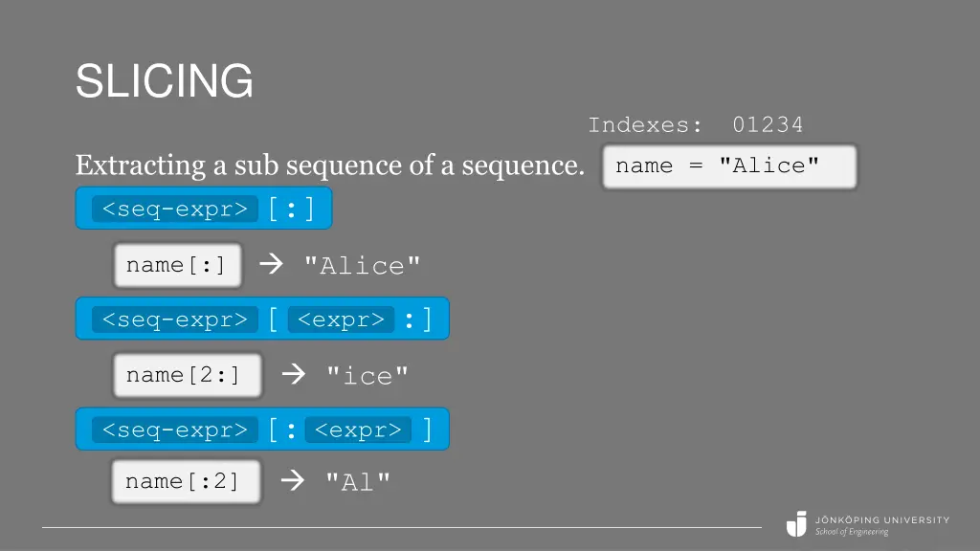Click <seq-expr> chip in the [:<expr>] bar
The height and width of the screenshot is (551, 980).
[x=175, y=430]
